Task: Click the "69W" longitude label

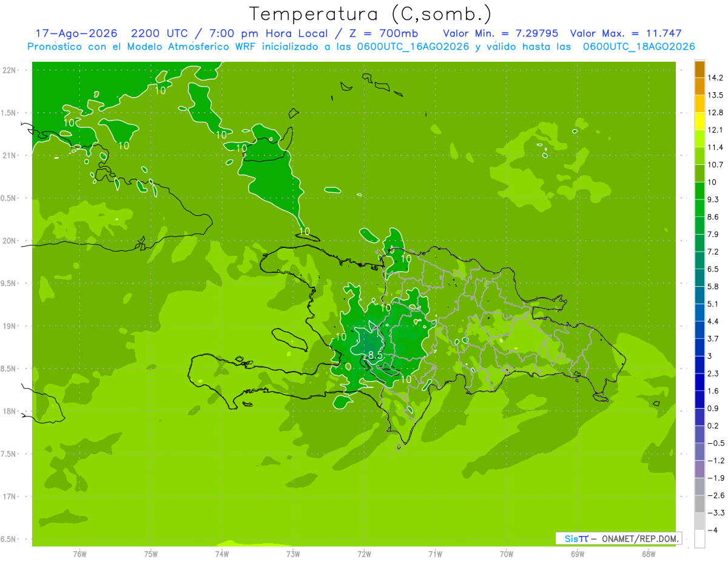Action: [577, 554]
